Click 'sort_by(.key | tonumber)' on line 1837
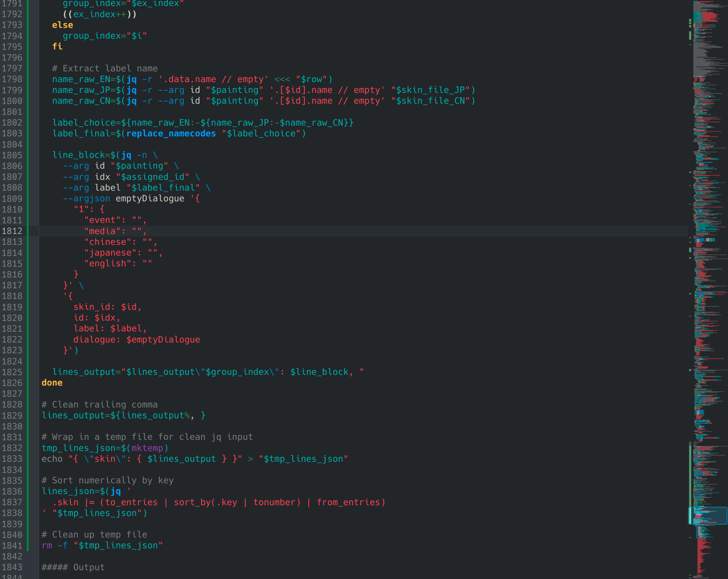 click(x=237, y=502)
